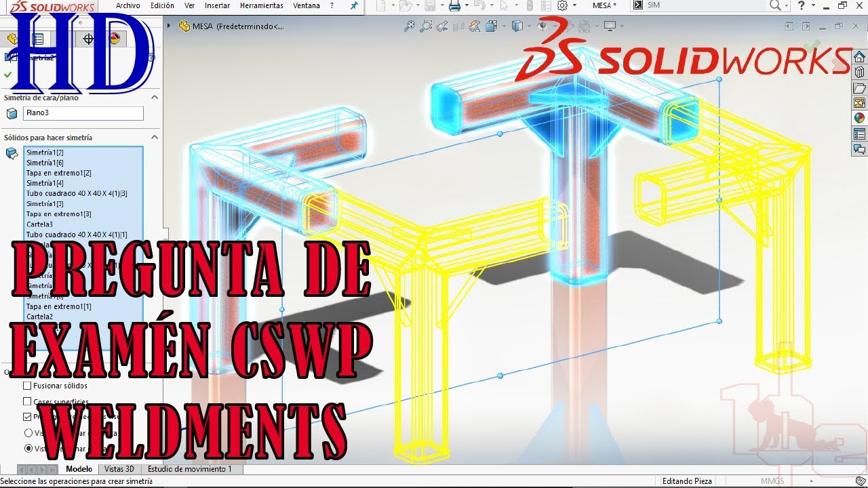Viewport: 868px width, 488px height.
Task: Uncheck the propagate visual properties checkbox
Action: tap(28, 418)
